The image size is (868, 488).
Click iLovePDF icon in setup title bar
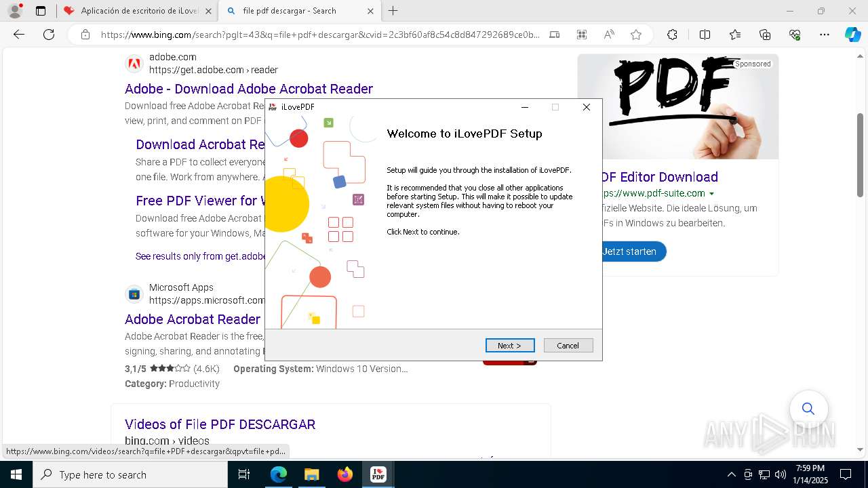pos(273,107)
